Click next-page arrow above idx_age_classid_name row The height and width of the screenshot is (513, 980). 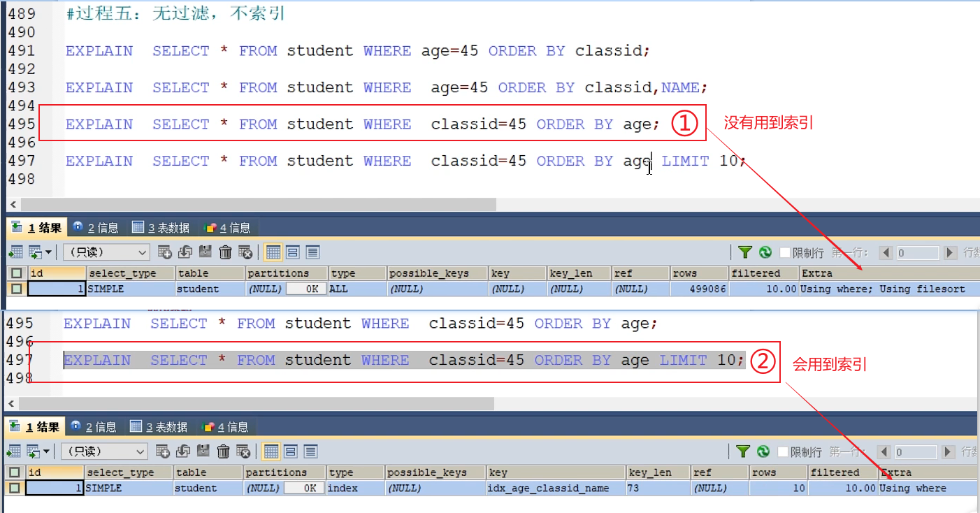tap(948, 452)
